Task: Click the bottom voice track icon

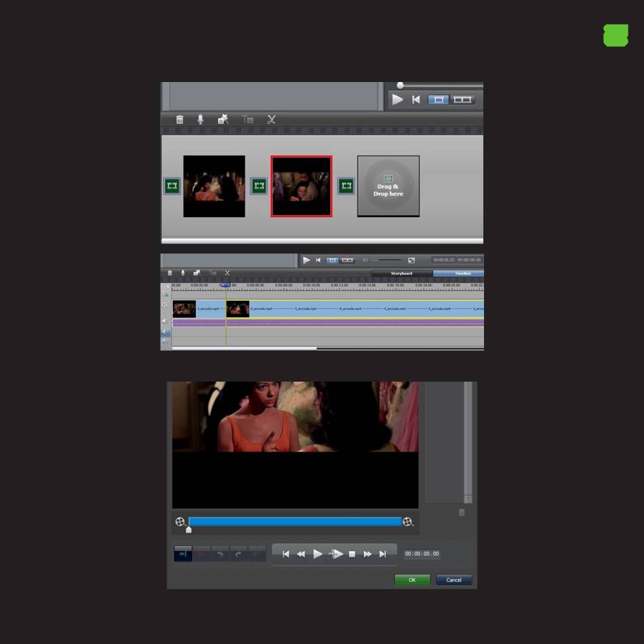Action: pyautogui.click(x=165, y=341)
